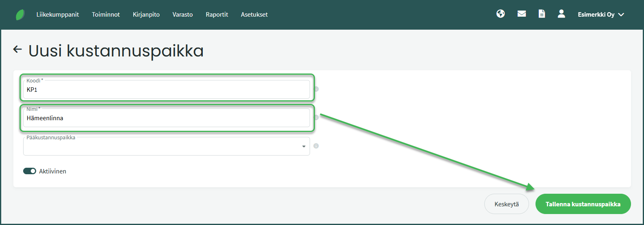Open the globe icon in header
The height and width of the screenshot is (225, 644).
point(501,14)
